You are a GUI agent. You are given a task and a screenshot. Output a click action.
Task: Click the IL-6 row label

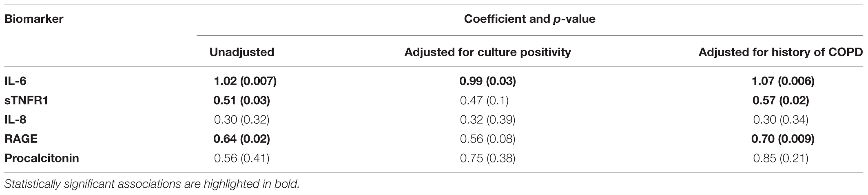coord(15,81)
